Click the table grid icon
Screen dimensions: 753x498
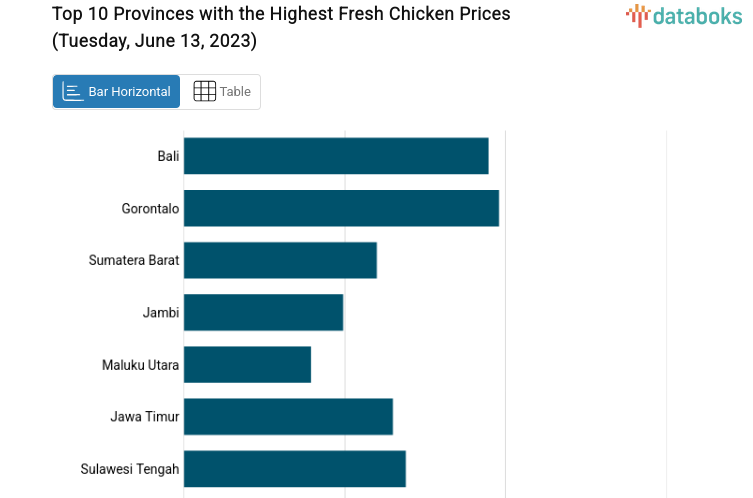pyautogui.click(x=204, y=92)
